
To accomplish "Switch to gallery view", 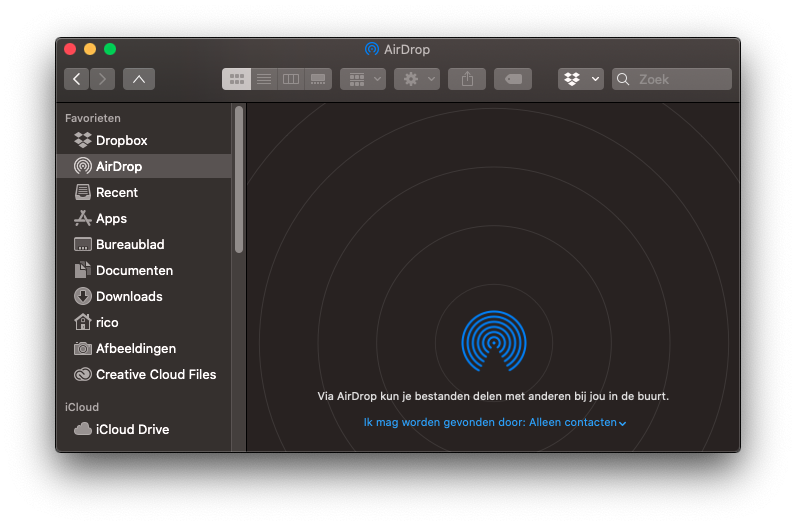I will [318, 79].
